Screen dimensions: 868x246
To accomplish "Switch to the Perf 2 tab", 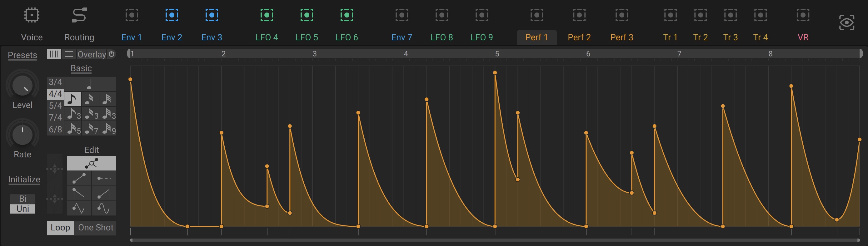I will tap(579, 23).
